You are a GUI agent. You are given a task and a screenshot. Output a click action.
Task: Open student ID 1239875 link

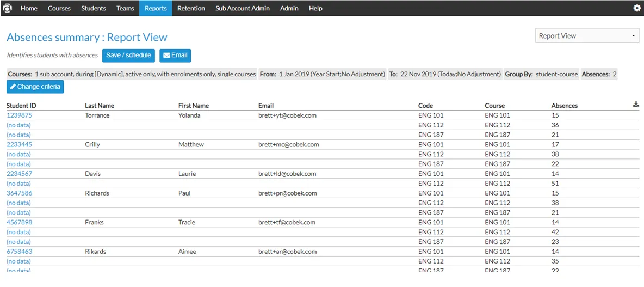click(x=19, y=115)
